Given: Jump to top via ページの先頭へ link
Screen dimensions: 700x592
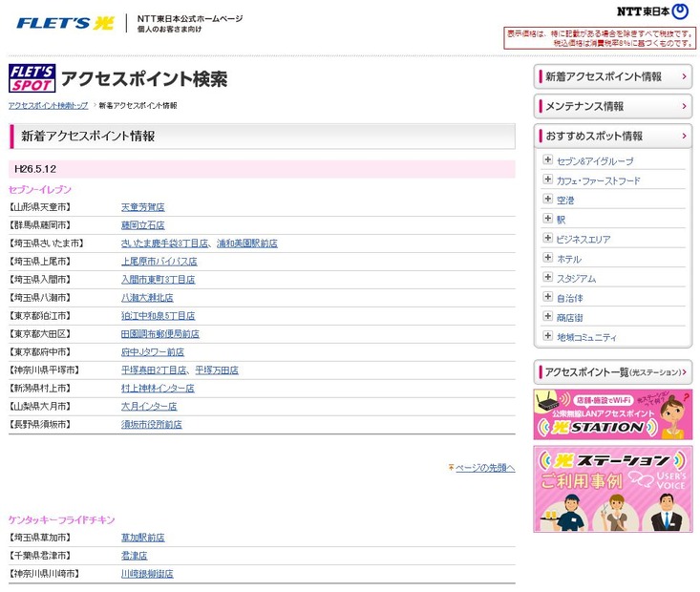Looking at the screenshot, I should [x=485, y=468].
